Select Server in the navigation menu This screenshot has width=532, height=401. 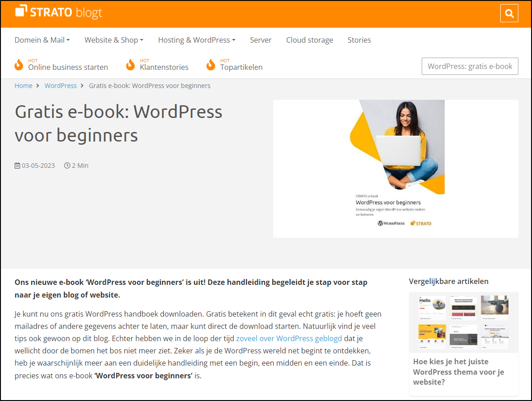point(261,40)
